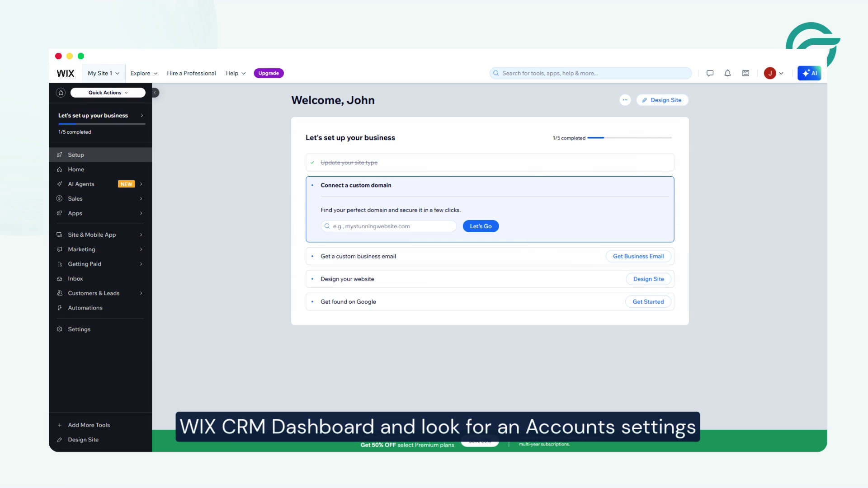Open the AI assistant button
Viewport: 868px width, 488px height.
(809, 73)
